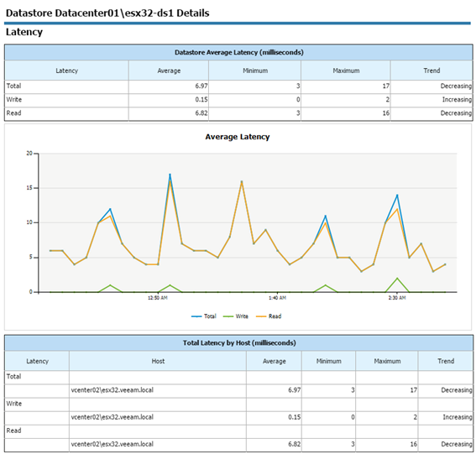Click the 2:30 AM time axis label
This screenshot has height=454, width=476.
pyautogui.click(x=397, y=298)
